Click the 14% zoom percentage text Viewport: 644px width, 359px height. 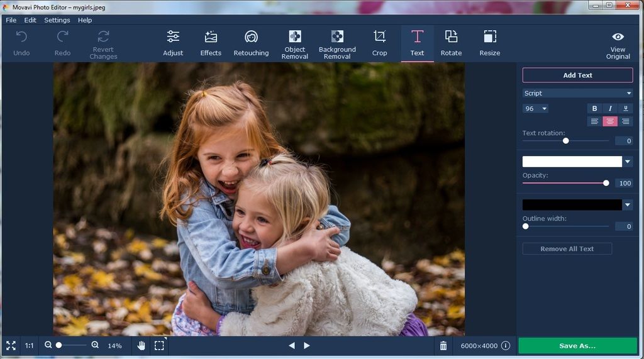114,346
